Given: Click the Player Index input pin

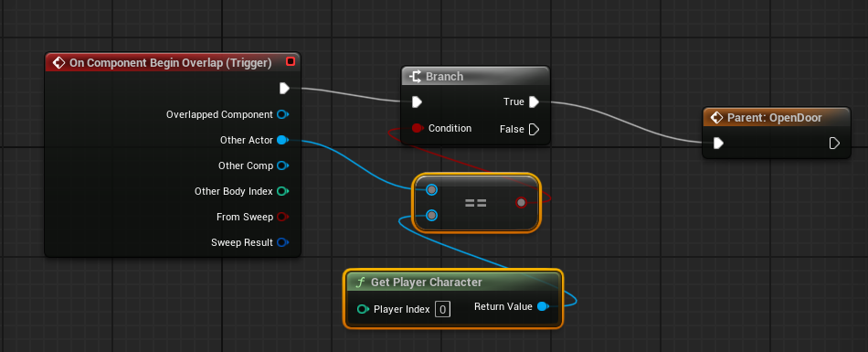Looking at the screenshot, I should (x=363, y=309).
